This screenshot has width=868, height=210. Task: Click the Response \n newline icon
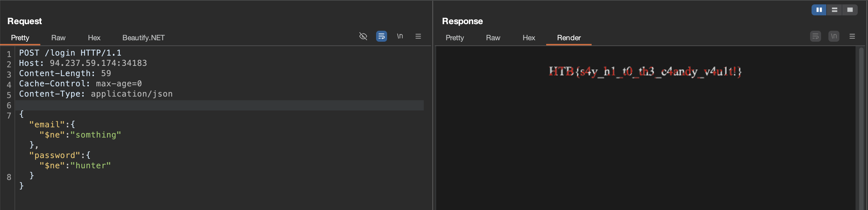pyautogui.click(x=834, y=36)
